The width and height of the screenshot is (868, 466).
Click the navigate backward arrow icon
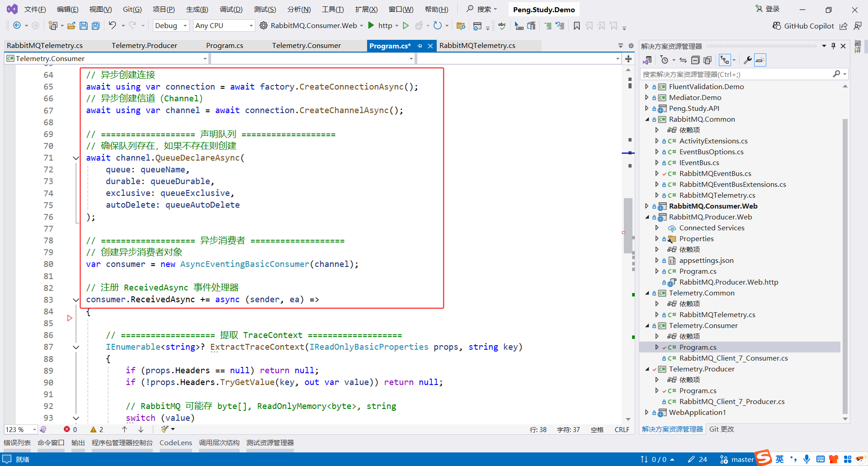coord(17,25)
